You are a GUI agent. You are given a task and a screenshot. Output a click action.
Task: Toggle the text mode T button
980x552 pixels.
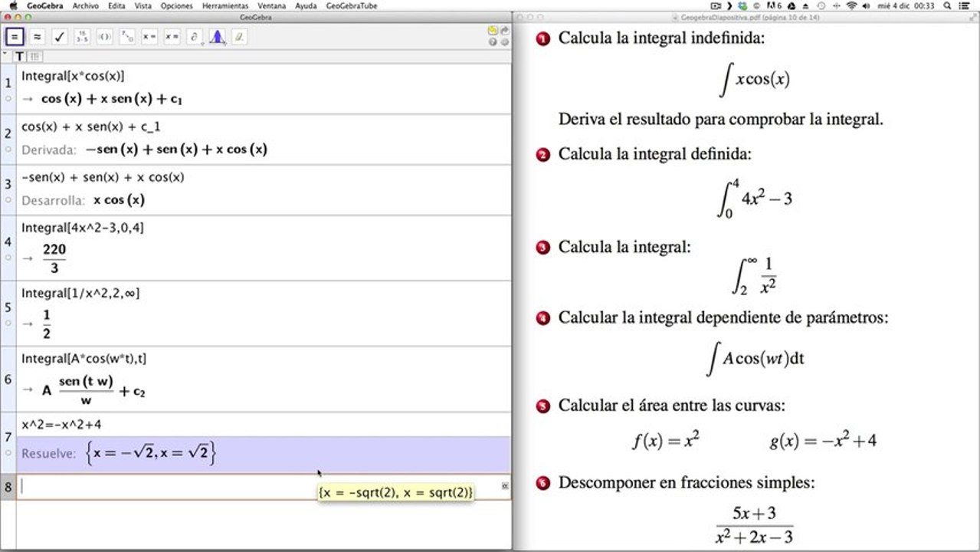tap(20, 57)
